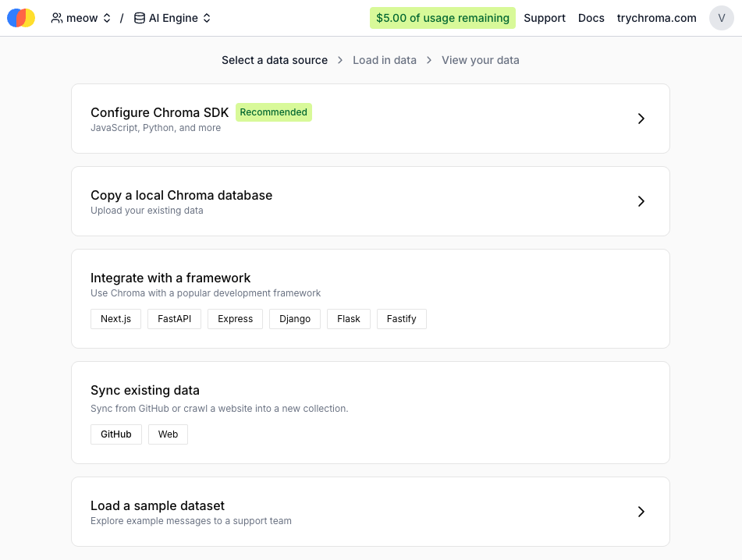This screenshot has height=560, width=742.
Task: Select the Fastify framework button
Action: (401, 319)
